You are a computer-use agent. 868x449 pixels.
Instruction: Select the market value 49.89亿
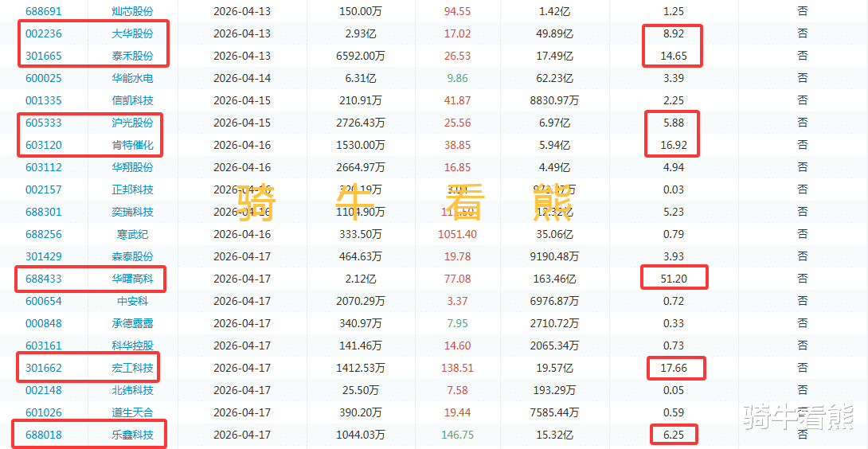(x=555, y=33)
